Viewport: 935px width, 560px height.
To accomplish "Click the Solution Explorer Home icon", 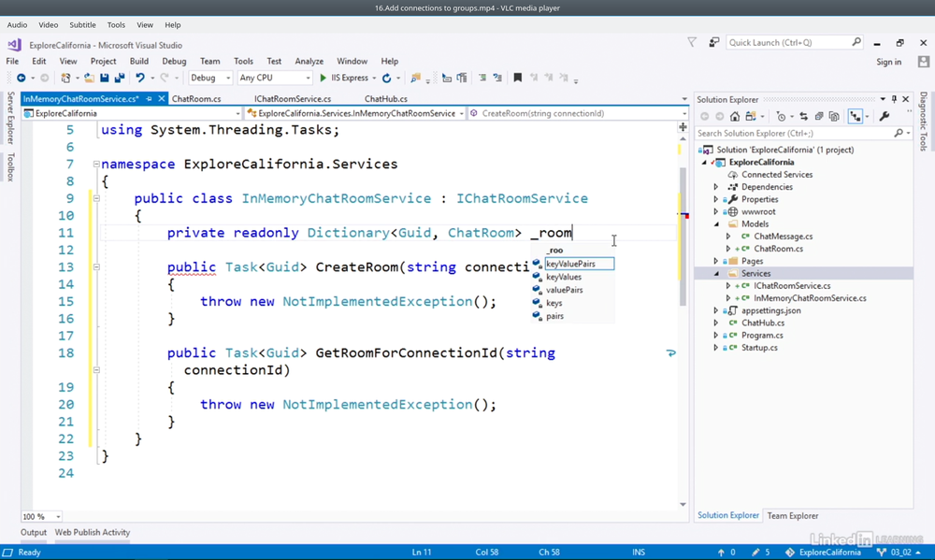I will [735, 116].
